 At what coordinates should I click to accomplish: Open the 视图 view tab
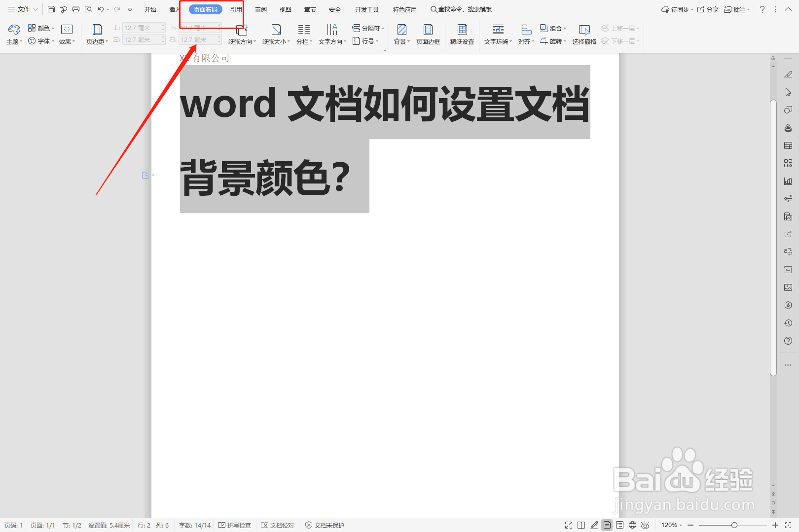286,9
